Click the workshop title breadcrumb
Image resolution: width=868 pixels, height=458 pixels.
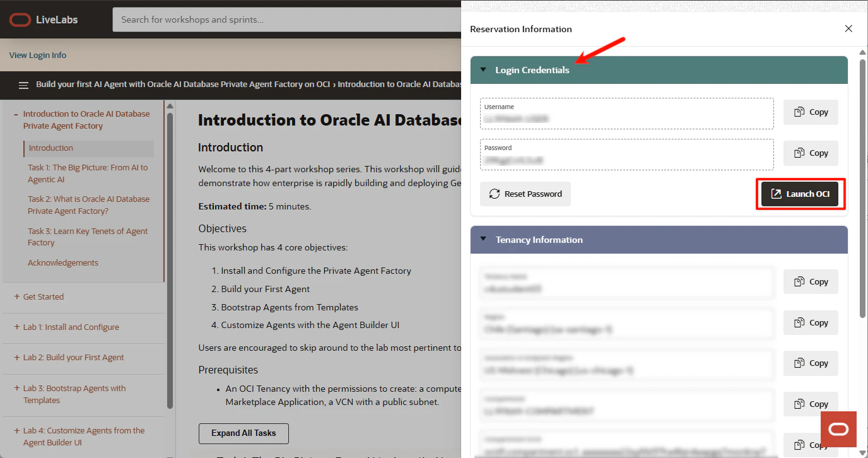184,85
